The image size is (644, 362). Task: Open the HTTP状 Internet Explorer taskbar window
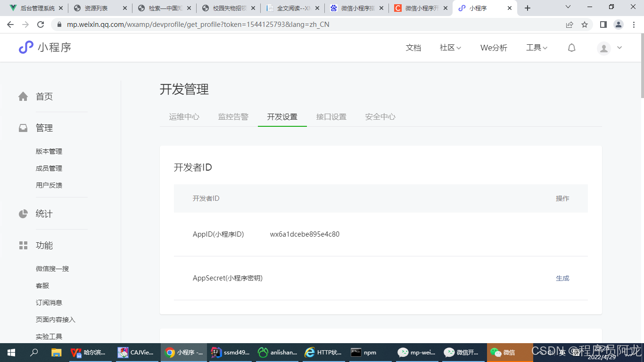[323, 353]
